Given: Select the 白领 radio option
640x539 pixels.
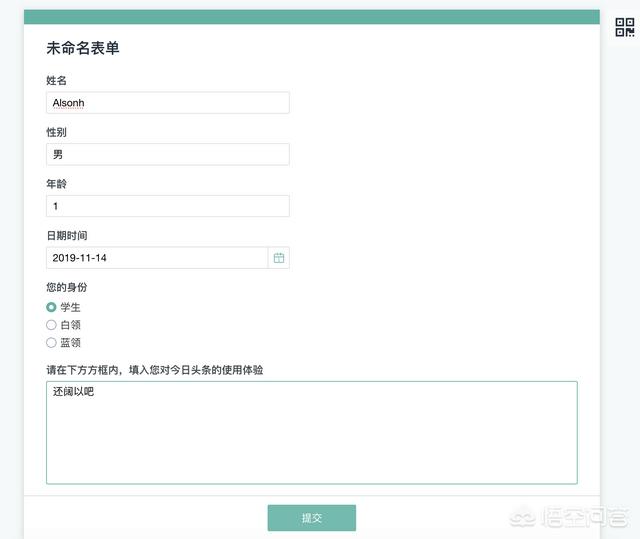Looking at the screenshot, I should [x=51, y=325].
